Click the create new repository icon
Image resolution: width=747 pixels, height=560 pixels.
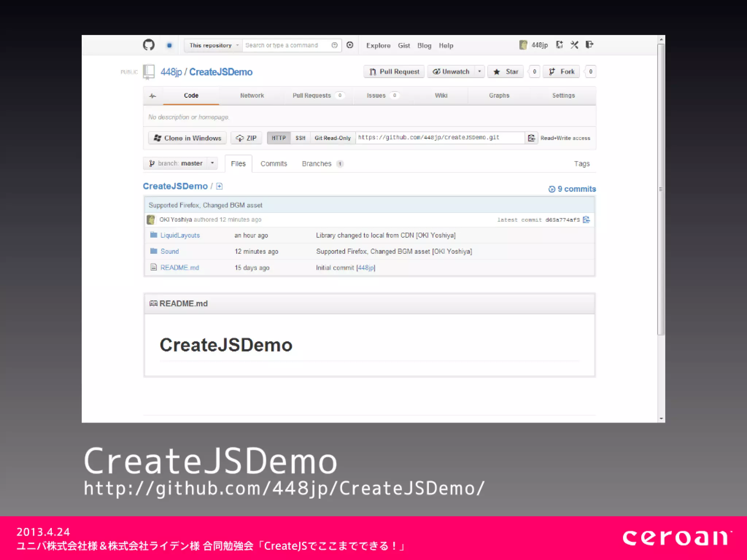coord(559,45)
